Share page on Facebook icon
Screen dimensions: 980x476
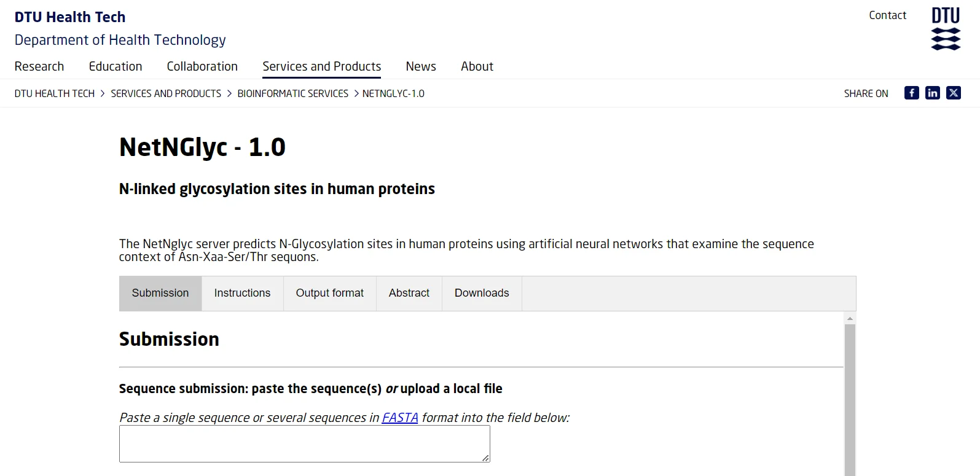(x=911, y=93)
